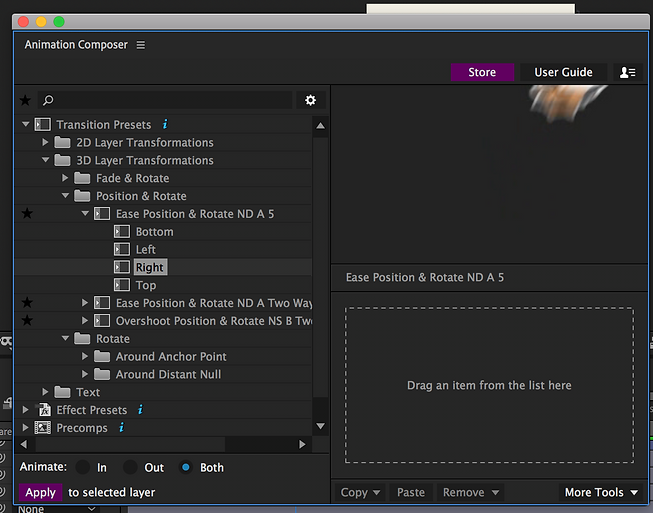The height and width of the screenshot is (513, 653).
Task: Open the User Guide
Action: coord(563,72)
